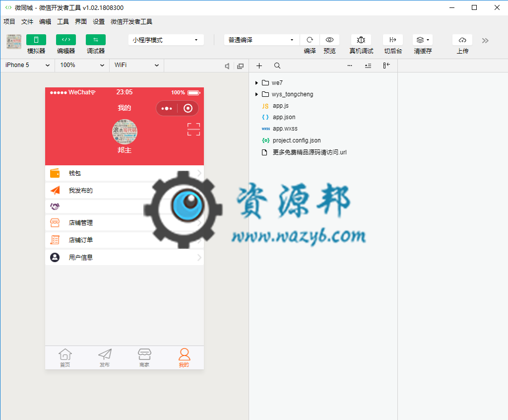Expand the we7 folder arrow
508x420 pixels.
click(x=256, y=83)
